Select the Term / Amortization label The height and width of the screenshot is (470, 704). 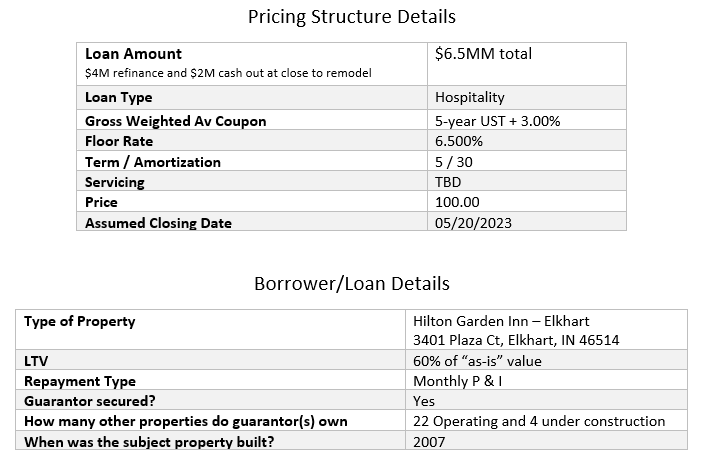(152, 162)
